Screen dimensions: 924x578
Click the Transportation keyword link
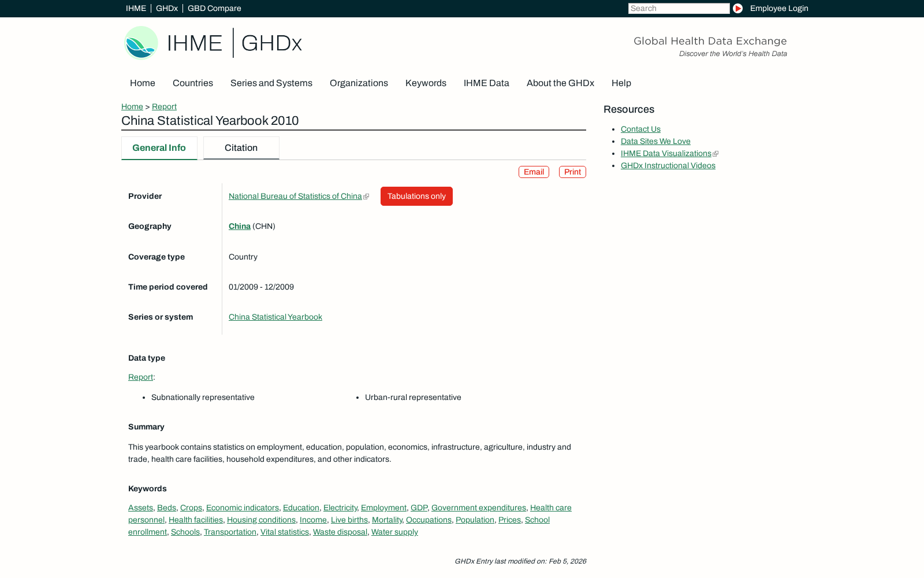pyautogui.click(x=230, y=532)
